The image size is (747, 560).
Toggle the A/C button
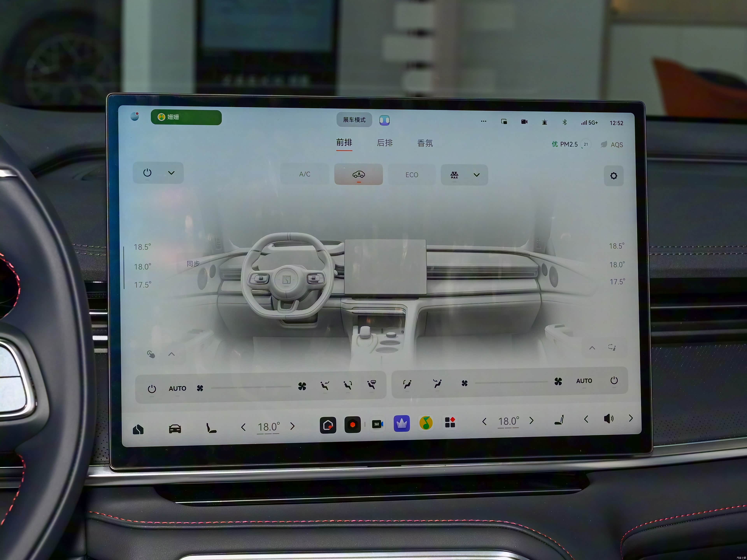(304, 174)
